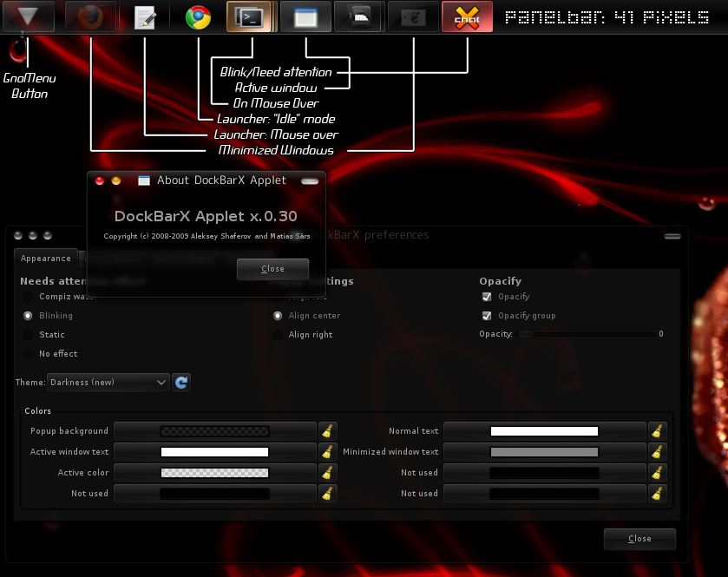Screen dimensions: 728x577
Task: Select the Blinking attention effect
Action: pyautogui.click(x=28, y=316)
